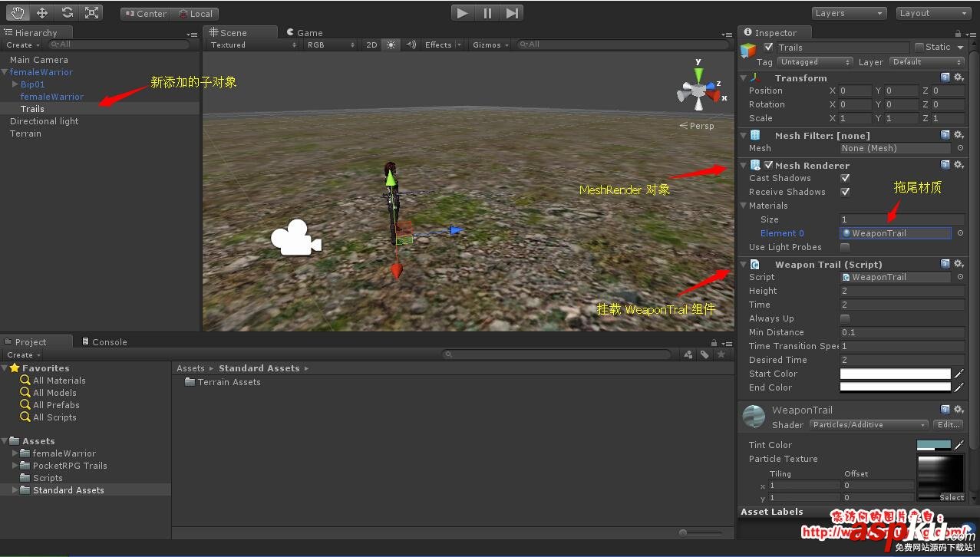Open the Tint Color swatch
The height and width of the screenshot is (557, 980).
[x=934, y=445]
